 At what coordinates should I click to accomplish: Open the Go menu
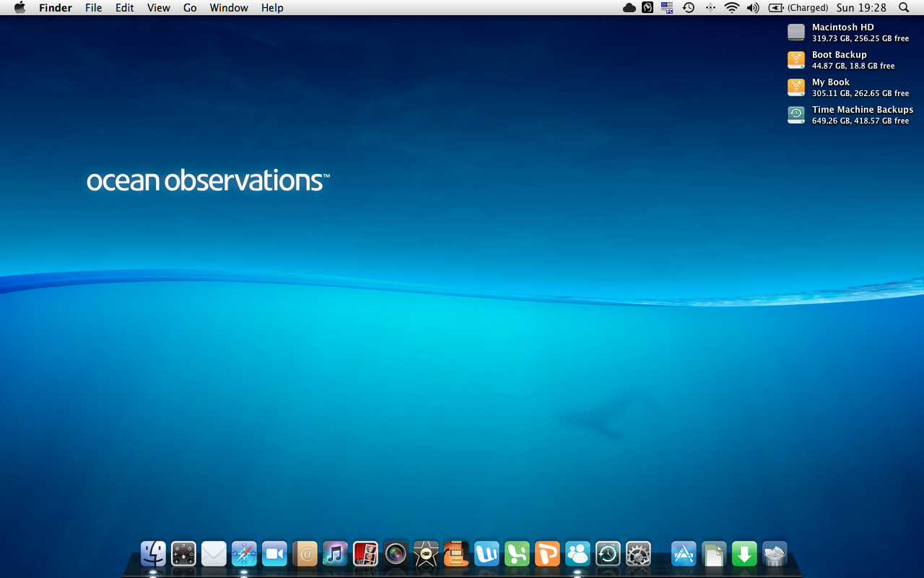[190, 8]
